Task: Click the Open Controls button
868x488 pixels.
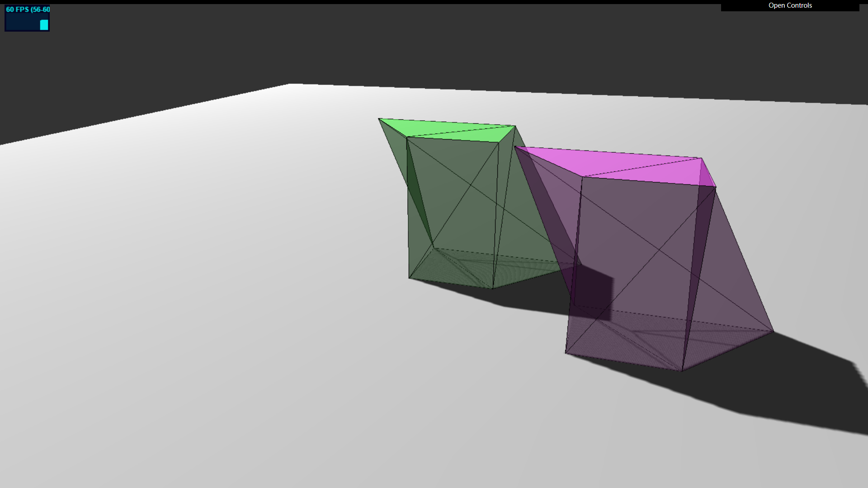Action: pyautogui.click(x=790, y=5)
